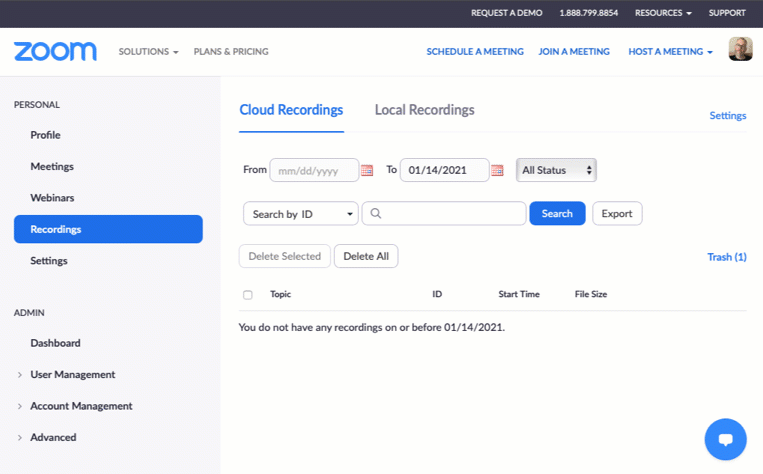Open the chat help bubble

[x=725, y=439]
